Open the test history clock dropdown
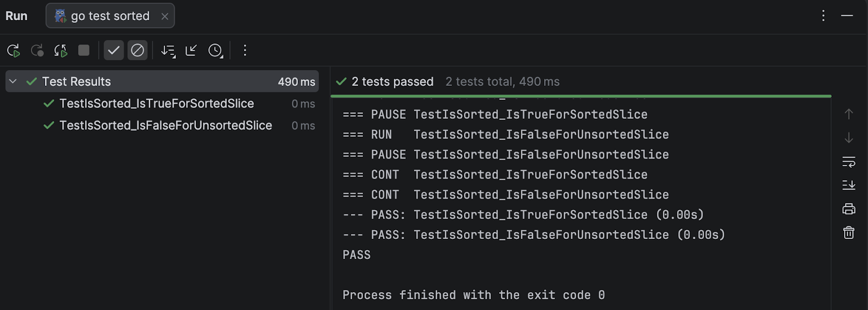868x310 pixels. 215,50
